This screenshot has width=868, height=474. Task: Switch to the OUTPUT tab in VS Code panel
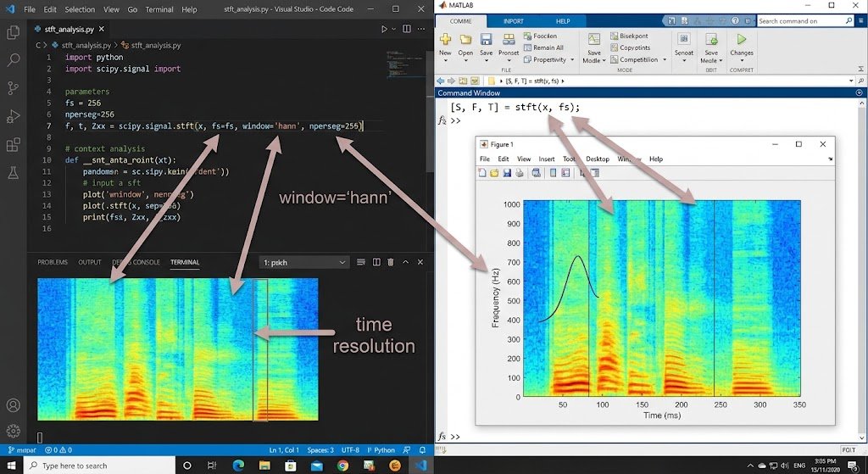tap(90, 262)
